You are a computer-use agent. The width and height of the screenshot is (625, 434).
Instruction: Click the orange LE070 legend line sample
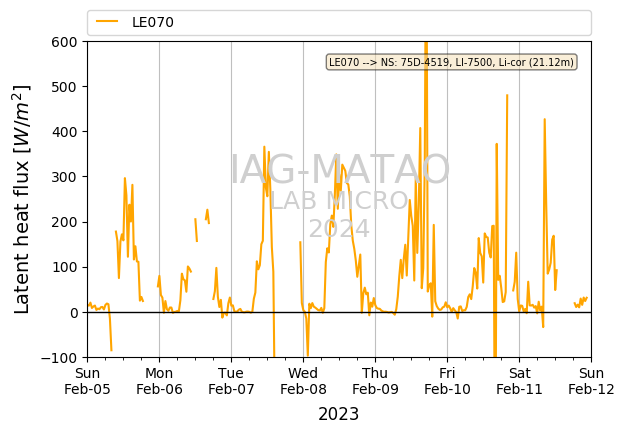tap(107, 22)
